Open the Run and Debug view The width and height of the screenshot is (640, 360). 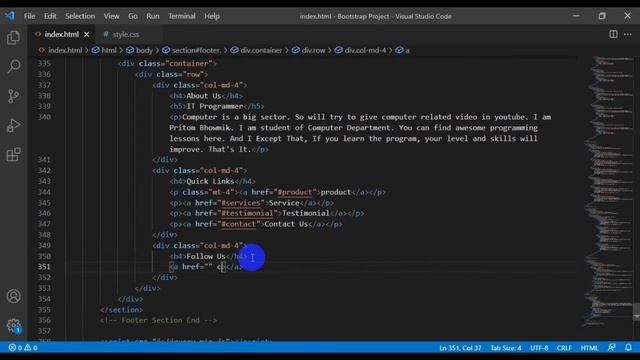click(13, 125)
